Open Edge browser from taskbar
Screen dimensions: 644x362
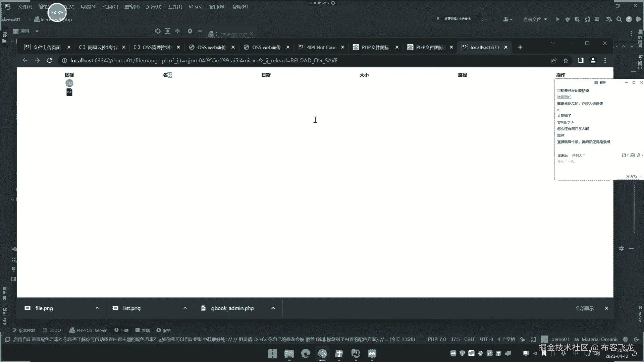tap(306, 354)
